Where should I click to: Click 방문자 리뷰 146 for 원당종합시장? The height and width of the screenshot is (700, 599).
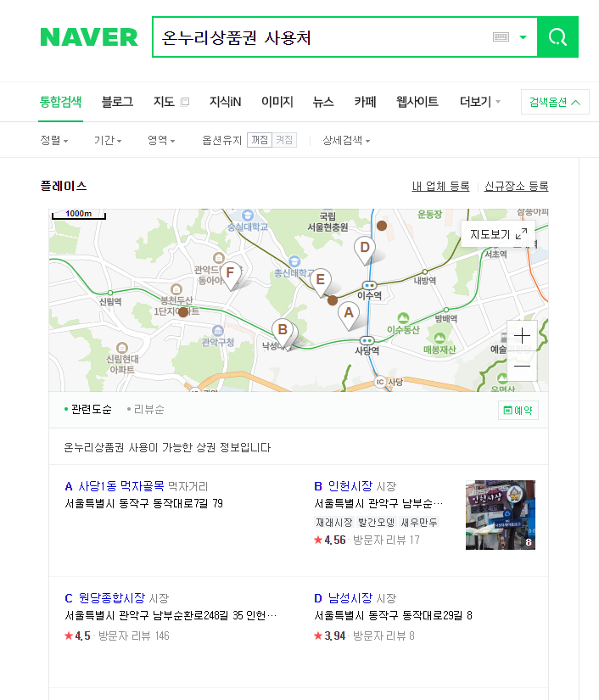(x=133, y=636)
